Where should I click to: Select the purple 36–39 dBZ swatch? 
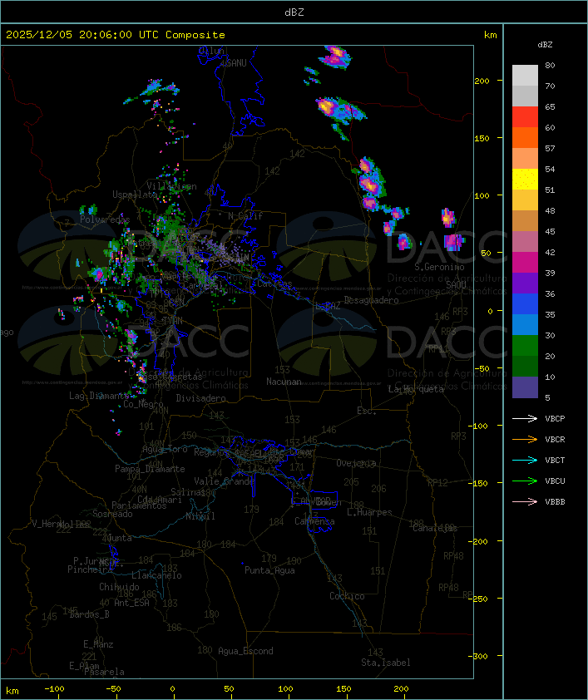tap(525, 283)
